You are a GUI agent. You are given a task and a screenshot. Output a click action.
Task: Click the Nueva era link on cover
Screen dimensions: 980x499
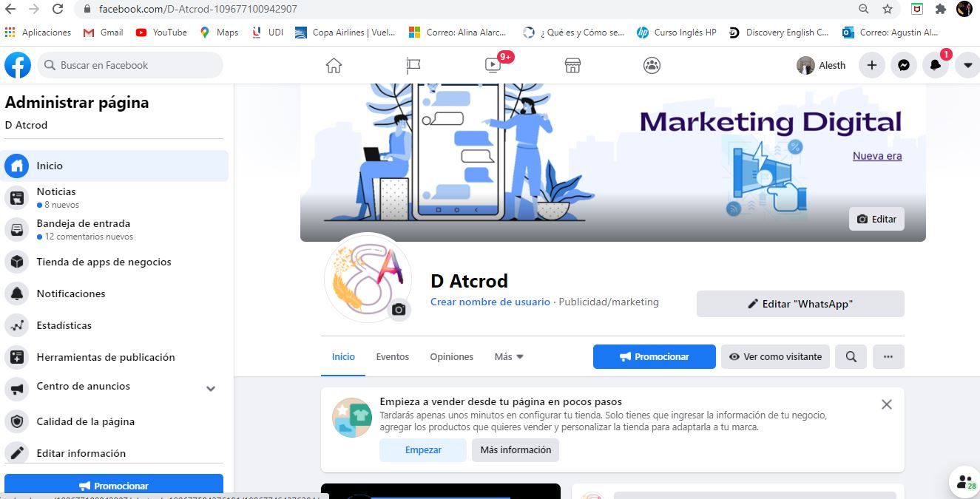pos(877,156)
